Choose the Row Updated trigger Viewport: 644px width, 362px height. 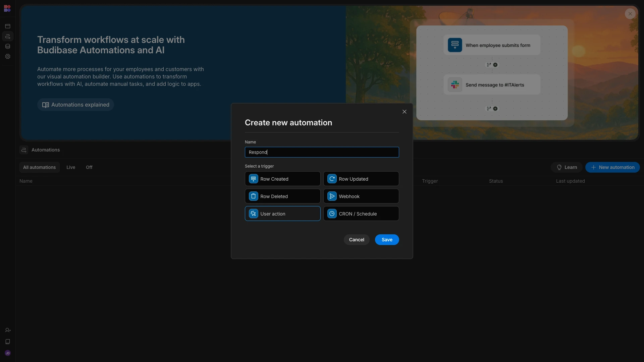[361, 179]
